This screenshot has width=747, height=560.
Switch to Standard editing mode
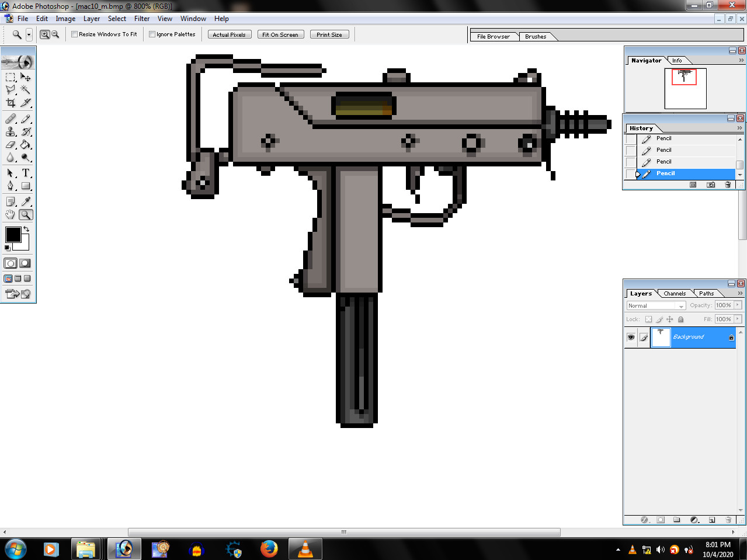click(11, 263)
